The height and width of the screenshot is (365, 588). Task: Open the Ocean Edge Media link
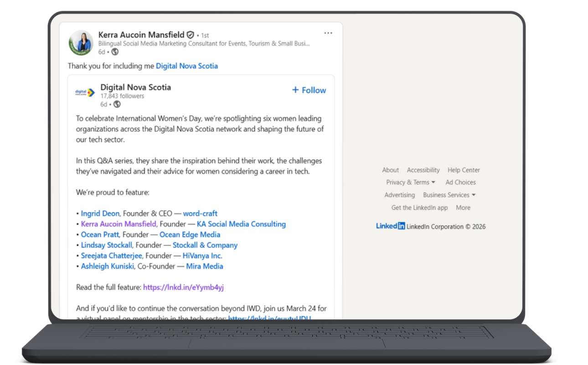(190, 235)
